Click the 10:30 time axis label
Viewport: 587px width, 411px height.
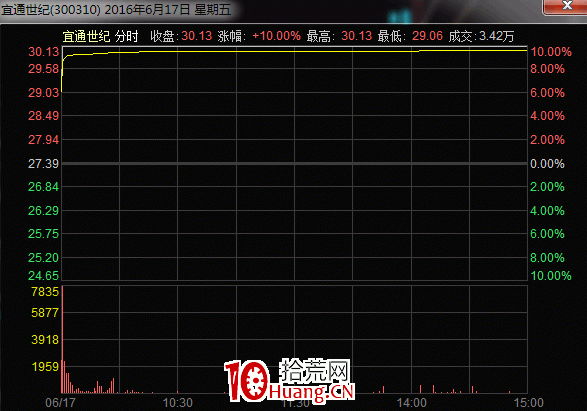(x=177, y=403)
